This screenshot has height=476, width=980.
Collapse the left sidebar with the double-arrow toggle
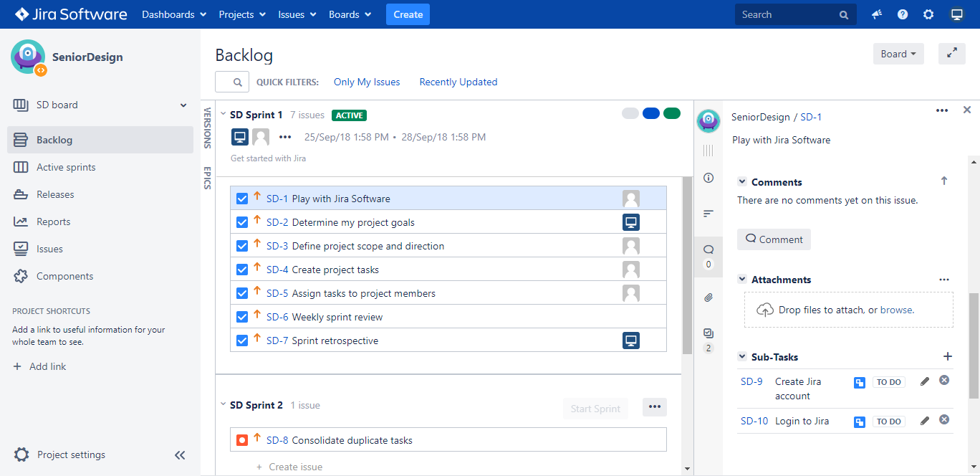coord(180,454)
